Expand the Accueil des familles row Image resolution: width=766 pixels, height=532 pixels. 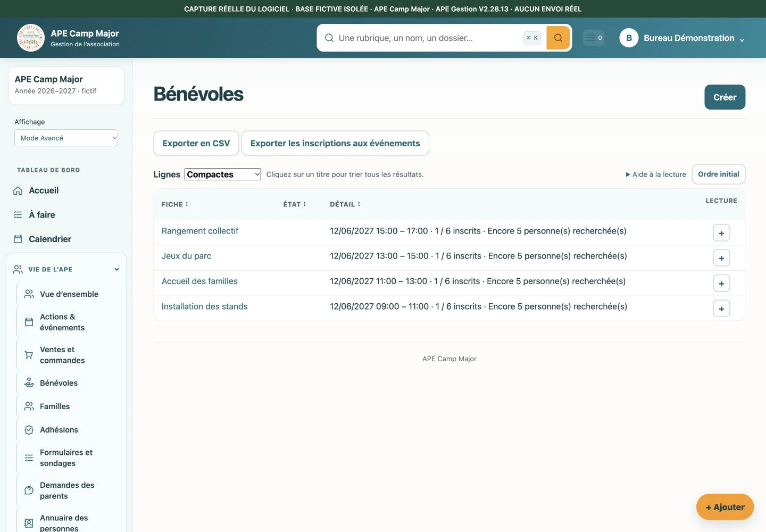tap(721, 284)
